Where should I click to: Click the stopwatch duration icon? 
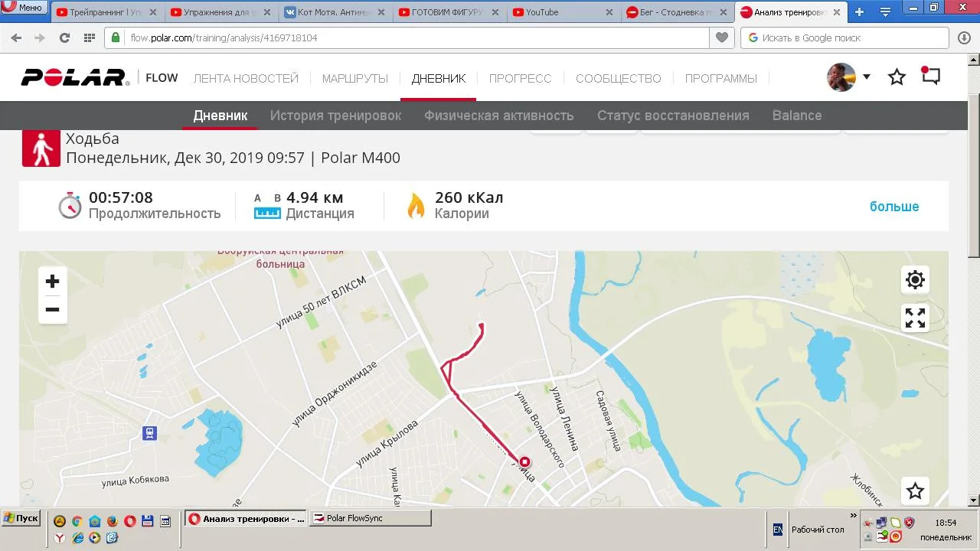click(x=70, y=205)
